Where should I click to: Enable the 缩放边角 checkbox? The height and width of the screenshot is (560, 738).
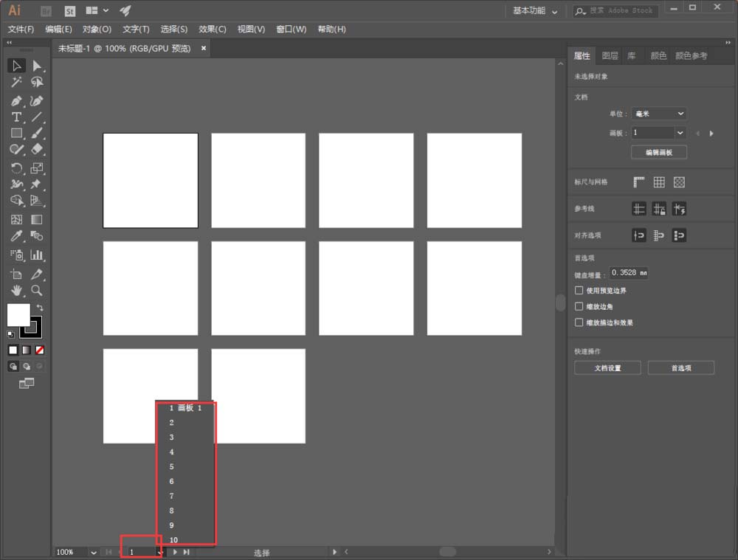(579, 306)
